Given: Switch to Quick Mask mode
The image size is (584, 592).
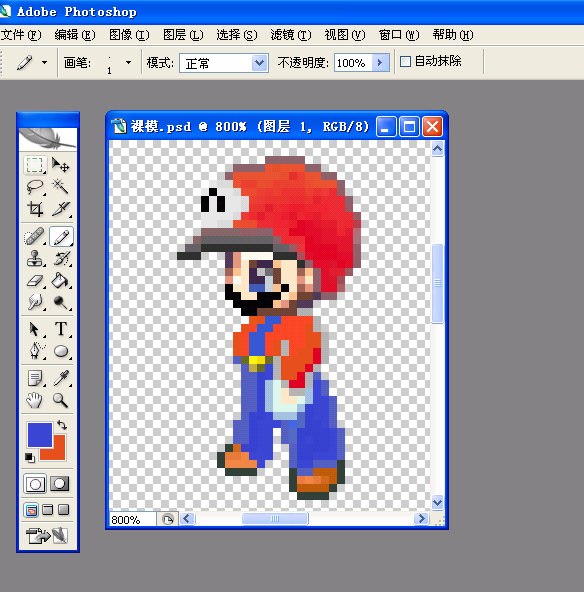Looking at the screenshot, I should tap(60, 484).
